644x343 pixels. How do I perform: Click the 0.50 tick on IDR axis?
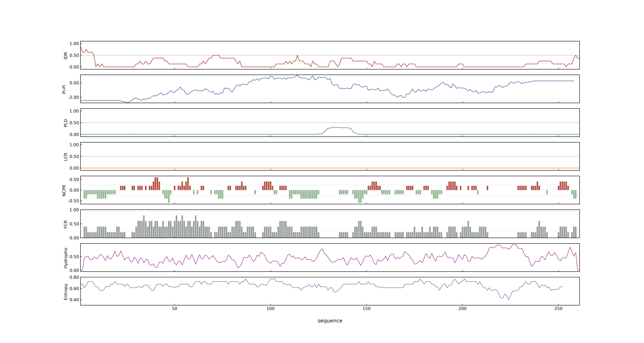click(74, 55)
